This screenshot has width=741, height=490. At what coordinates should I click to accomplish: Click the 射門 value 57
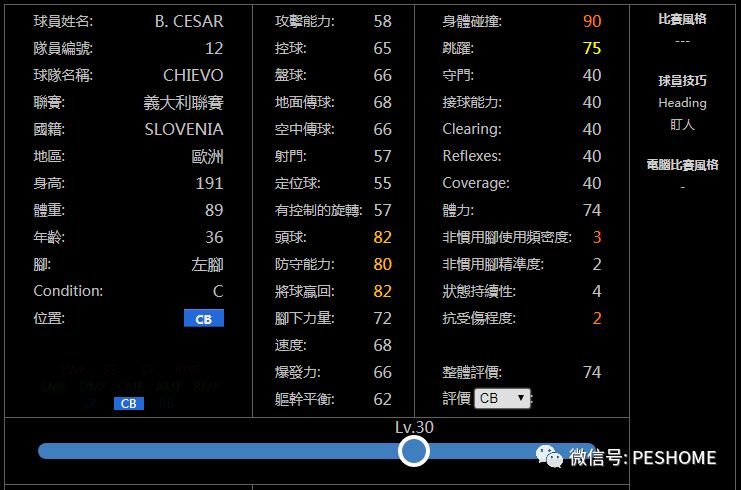coord(382,156)
